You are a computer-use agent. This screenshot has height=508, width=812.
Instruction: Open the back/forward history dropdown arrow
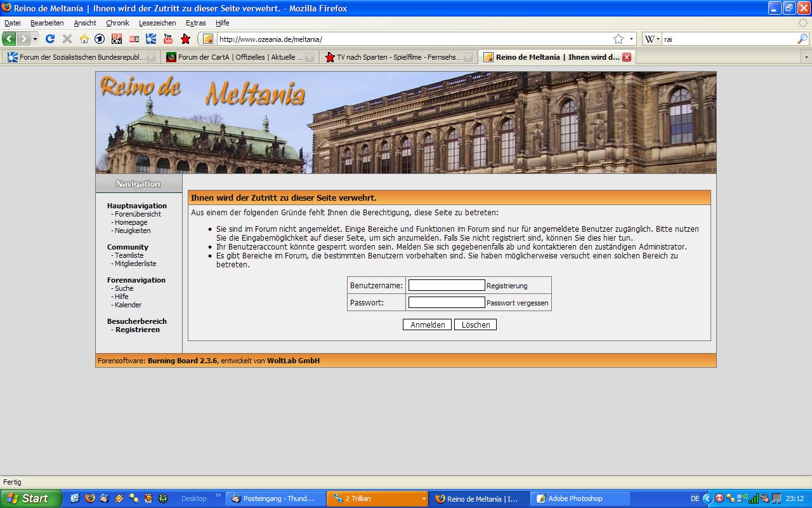[36, 39]
